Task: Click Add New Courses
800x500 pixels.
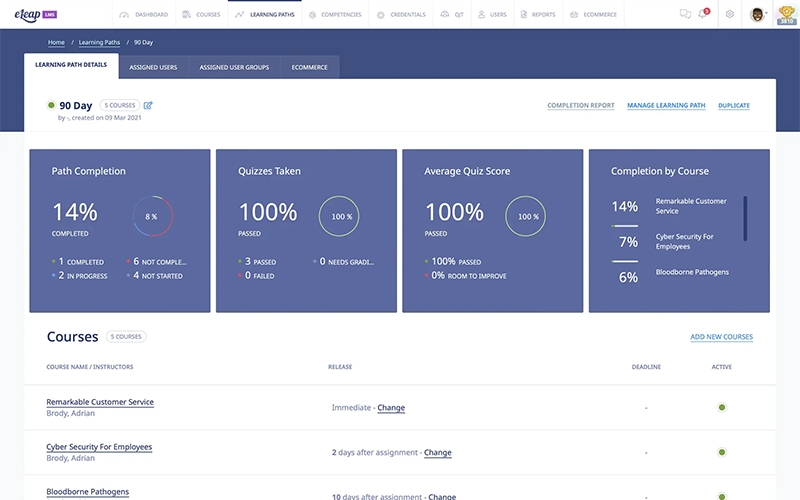Action: click(x=721, y=337)
